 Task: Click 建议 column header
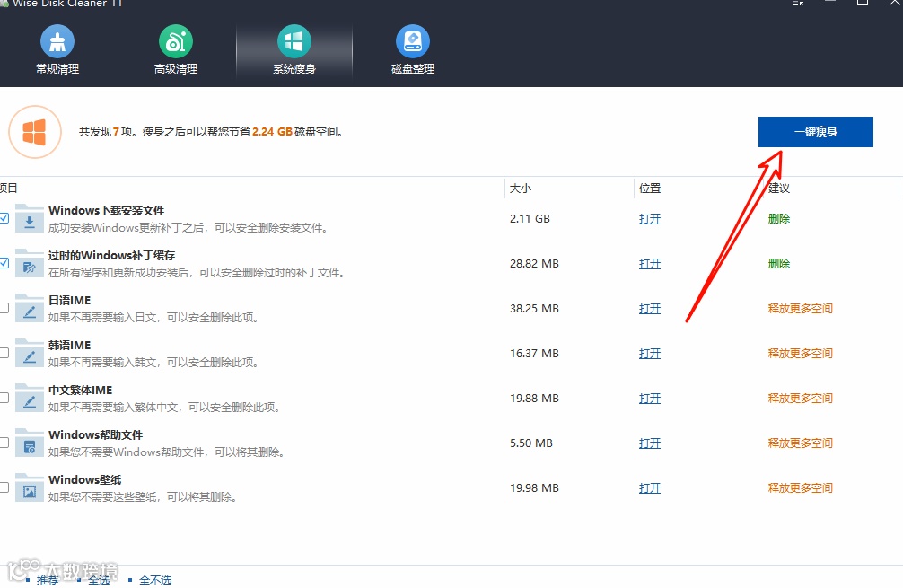(778, 189)
